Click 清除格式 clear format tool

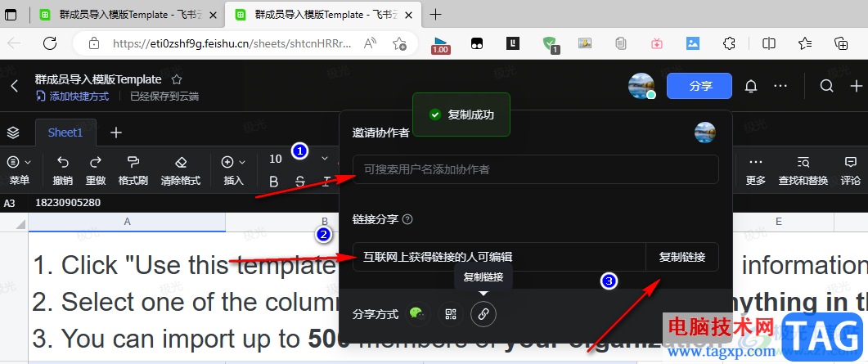click(181, 170)
